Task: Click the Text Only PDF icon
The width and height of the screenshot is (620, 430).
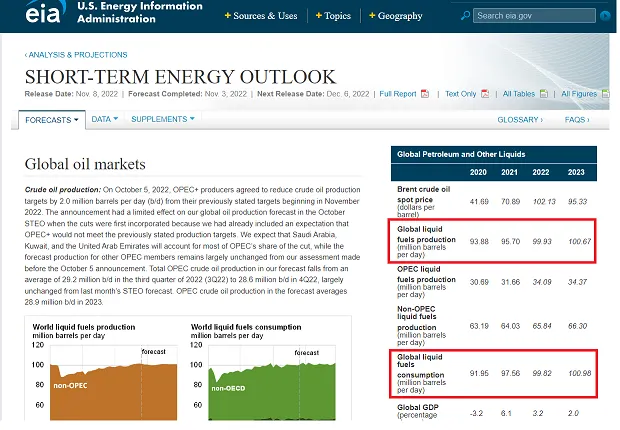Action: [x=485, y=94]
